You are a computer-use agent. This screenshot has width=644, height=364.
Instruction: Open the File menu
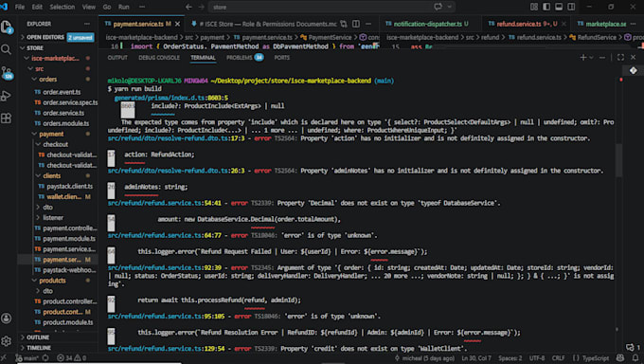tap(20, 7)
